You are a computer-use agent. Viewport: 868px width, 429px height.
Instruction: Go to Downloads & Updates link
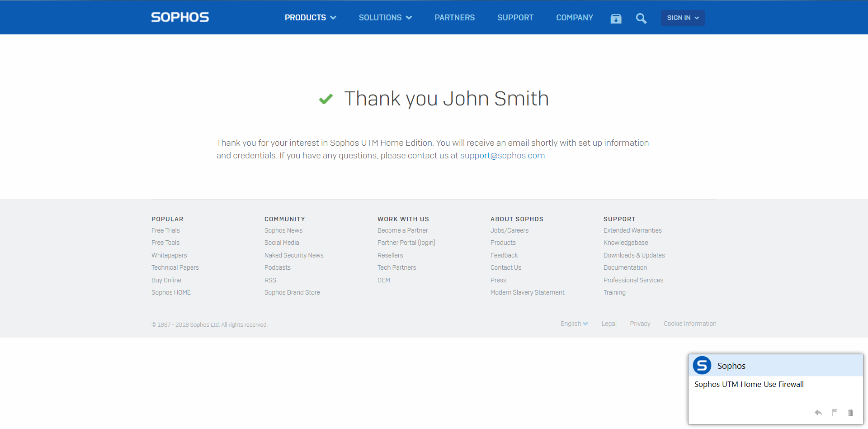pyautogui.click(x=634, y=255)
